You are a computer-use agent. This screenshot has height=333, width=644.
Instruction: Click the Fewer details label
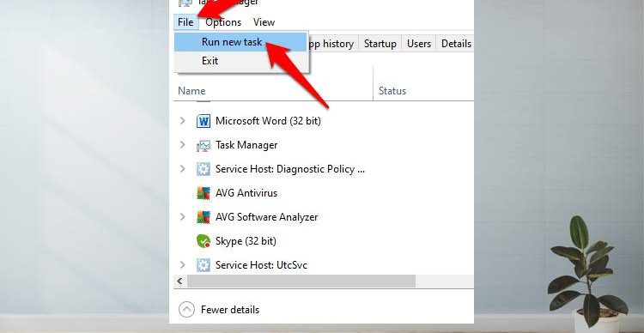(x=230, y=310)
